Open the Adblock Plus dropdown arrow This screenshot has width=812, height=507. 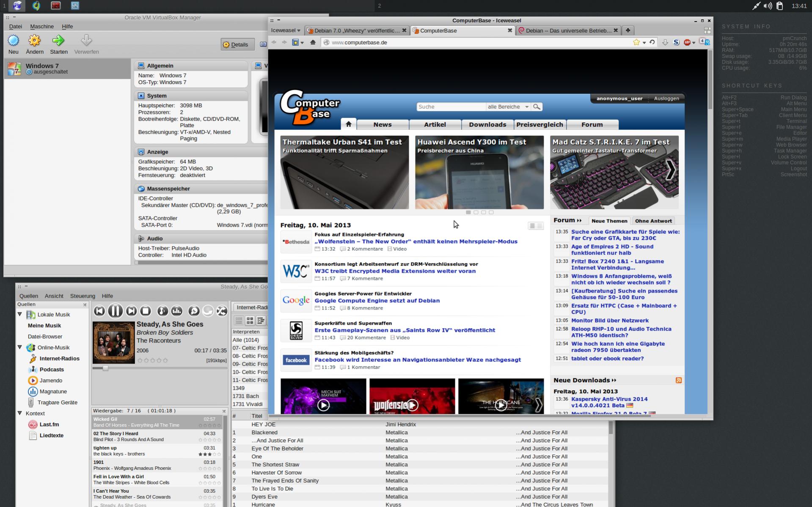pos(694,43)
